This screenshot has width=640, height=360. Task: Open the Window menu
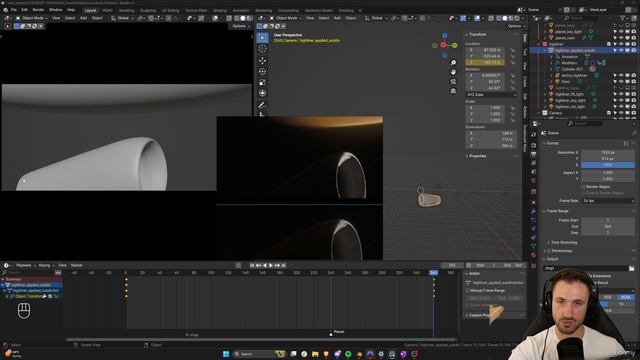[x=56, y=10]
